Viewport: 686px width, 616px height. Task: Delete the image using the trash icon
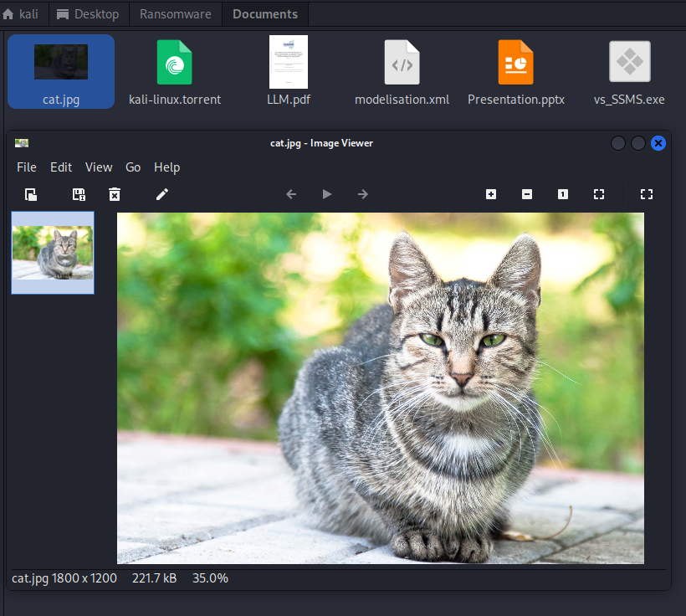tap(115, 194)
